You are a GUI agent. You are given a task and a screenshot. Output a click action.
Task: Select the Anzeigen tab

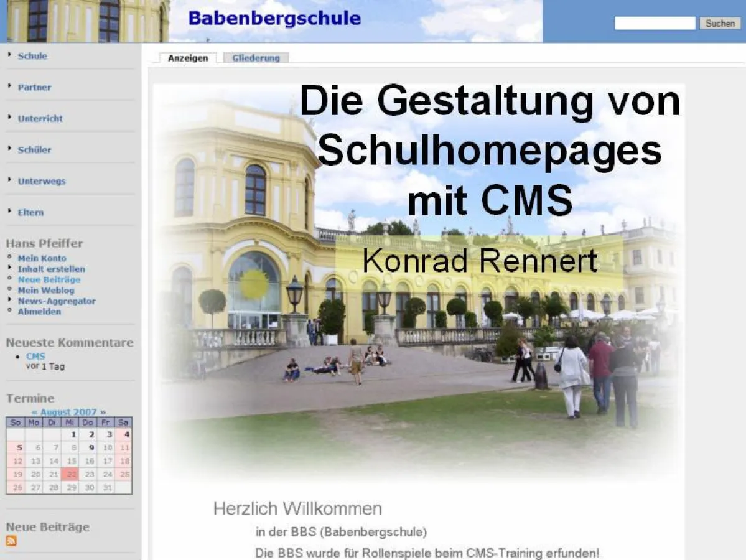pos(187,58)
